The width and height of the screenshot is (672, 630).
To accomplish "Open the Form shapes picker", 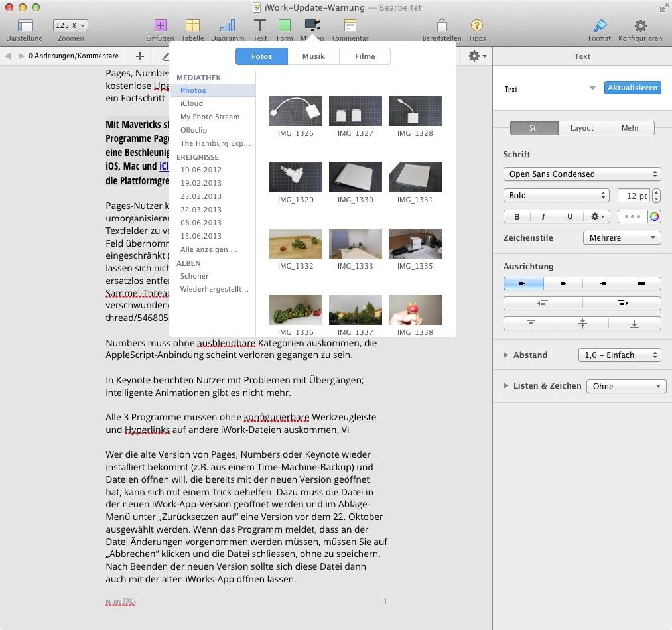I will (x=285, y=25).
